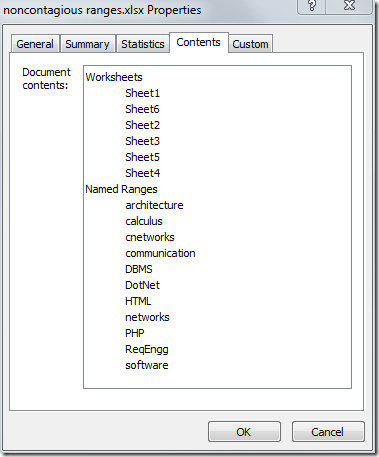Viewport: 379px width, 457px height.
Task: Select the Named Ranges heading
Action: (121, 189)
